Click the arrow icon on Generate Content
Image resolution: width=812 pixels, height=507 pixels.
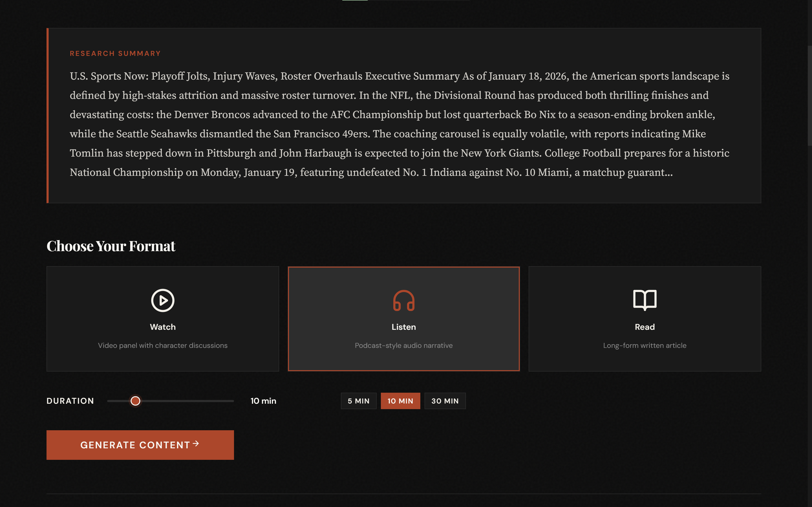196,444
